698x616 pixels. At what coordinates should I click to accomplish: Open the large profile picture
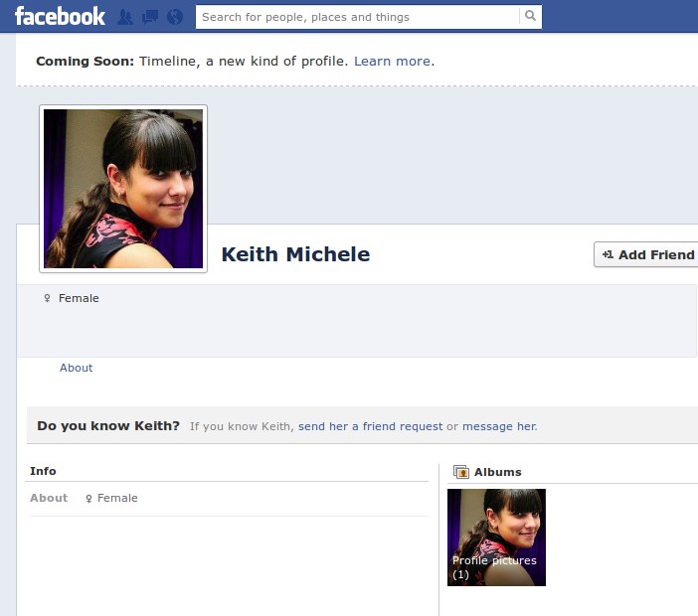click(x=123, y=189)
